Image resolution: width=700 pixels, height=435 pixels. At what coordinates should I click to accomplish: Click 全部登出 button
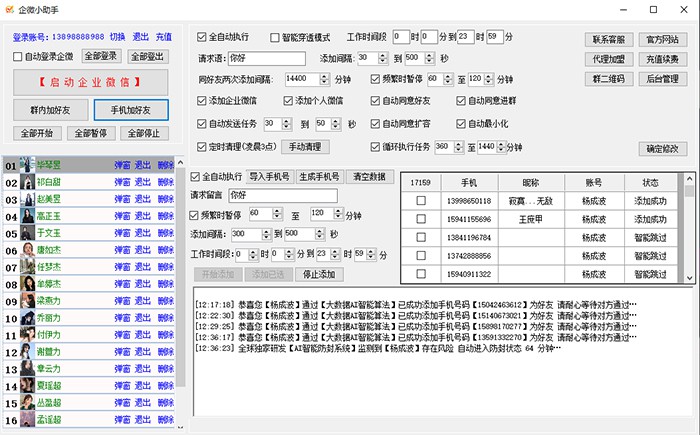pyautogui.click(x=147, y=57)
